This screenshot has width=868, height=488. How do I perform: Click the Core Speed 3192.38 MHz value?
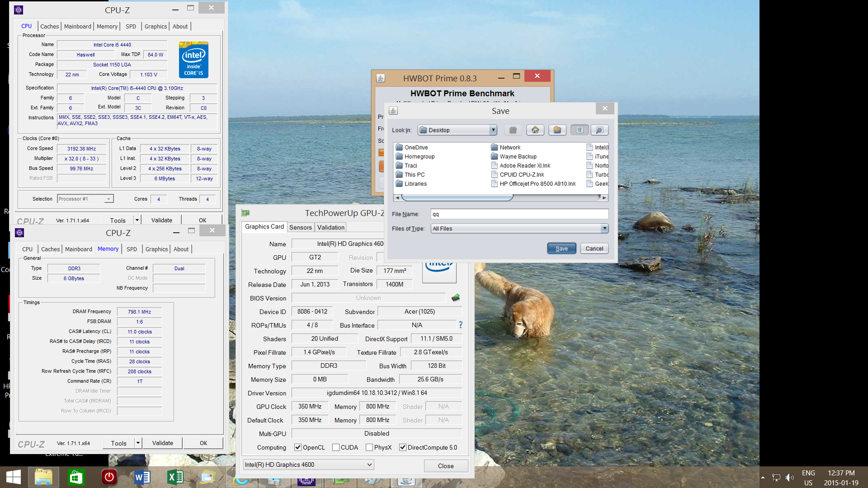point(81,149)
